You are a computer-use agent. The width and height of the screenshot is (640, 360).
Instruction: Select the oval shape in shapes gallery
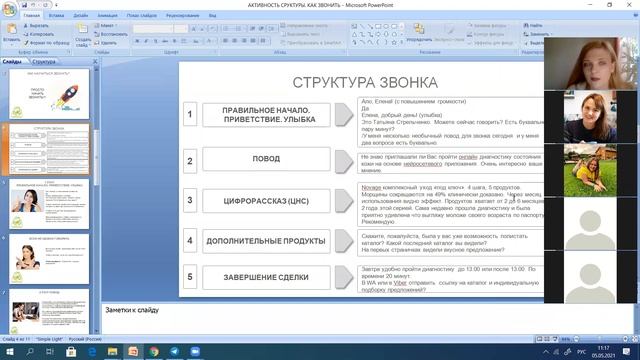coord(386,27)
